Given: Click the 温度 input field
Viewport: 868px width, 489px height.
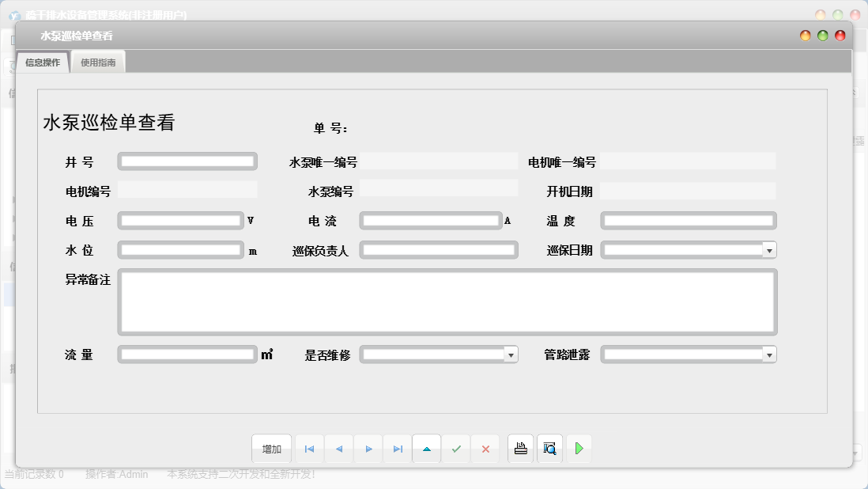Looking at the screenshot, I should click(x=688, y=221).
